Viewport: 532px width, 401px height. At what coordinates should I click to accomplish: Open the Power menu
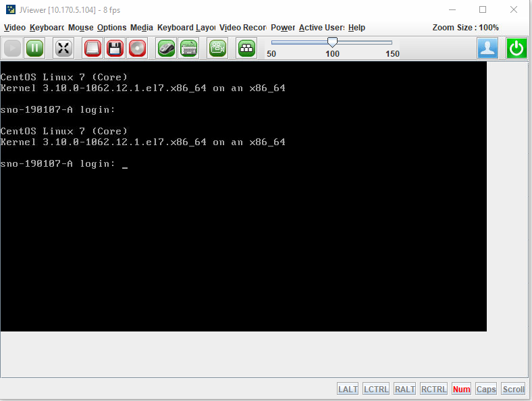[x=283, y=28]
